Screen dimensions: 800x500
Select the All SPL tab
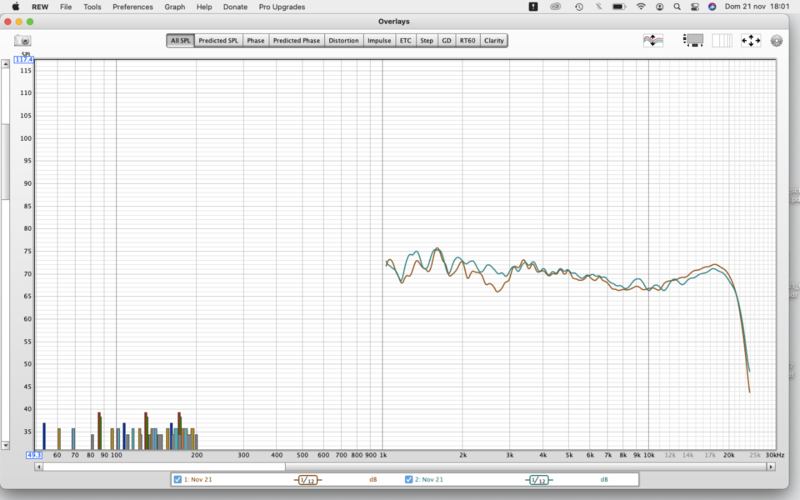pyautogui.click(x=180, y=41)
